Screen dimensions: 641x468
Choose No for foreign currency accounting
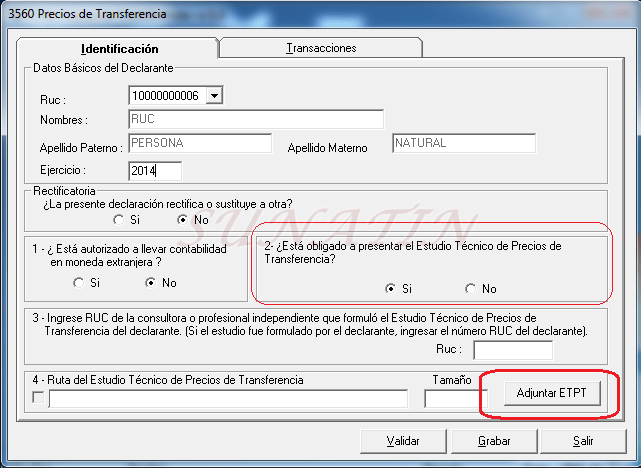pos(147,283)
